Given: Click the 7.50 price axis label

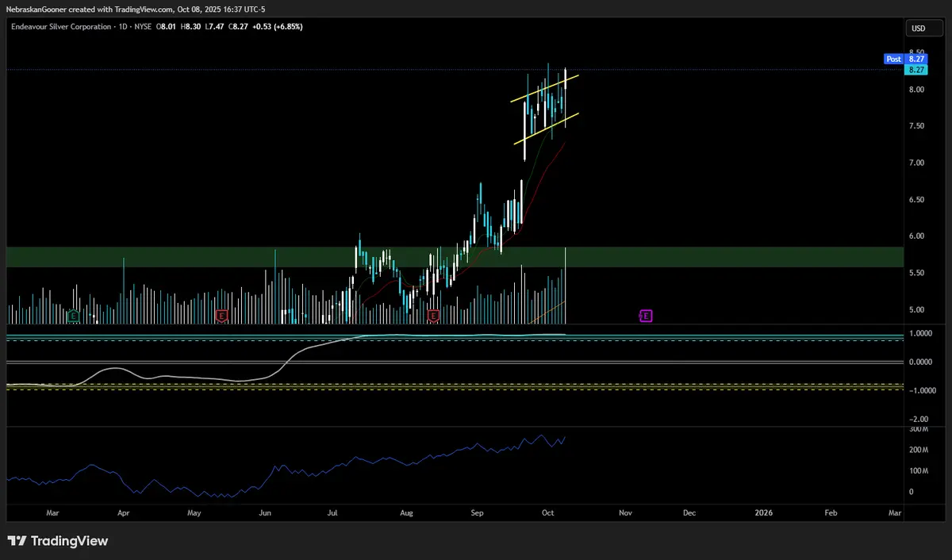Looking at the screenshot, I should pyautogui.click(x=916, y=126).
